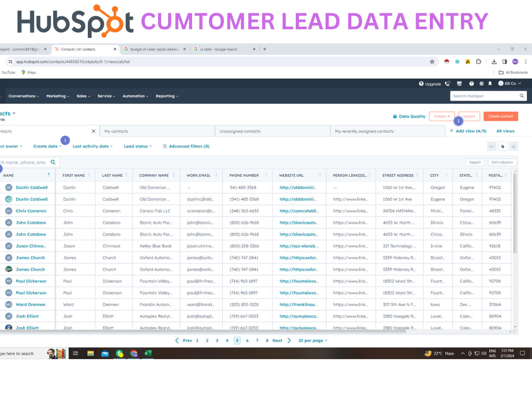
Task: Open Ward Drennen contact record
Action: (30, 304)
